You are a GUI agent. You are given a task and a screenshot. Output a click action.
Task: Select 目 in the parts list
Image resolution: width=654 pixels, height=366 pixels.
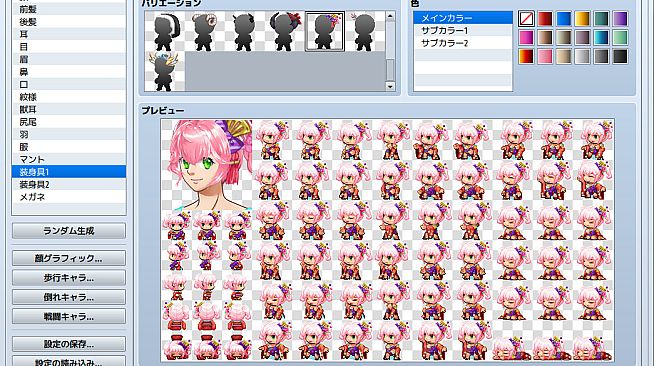coord(69,47)
